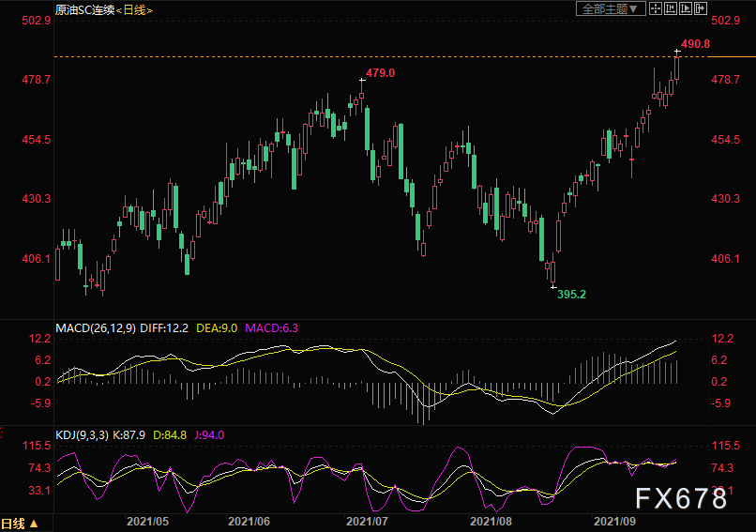This screenshot has width=756, height=532.
Task: Click the axis jump-to-start icon
Action: [671, 8]
